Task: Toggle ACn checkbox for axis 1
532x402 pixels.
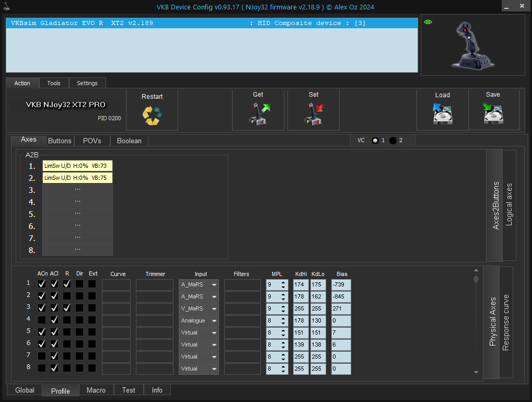Action: click(42, 284)
